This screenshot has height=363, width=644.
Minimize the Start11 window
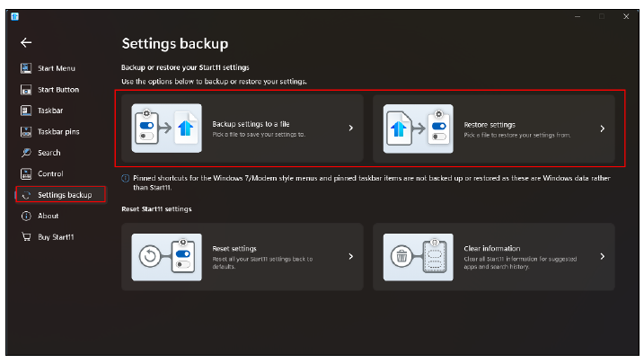[578, 16]
